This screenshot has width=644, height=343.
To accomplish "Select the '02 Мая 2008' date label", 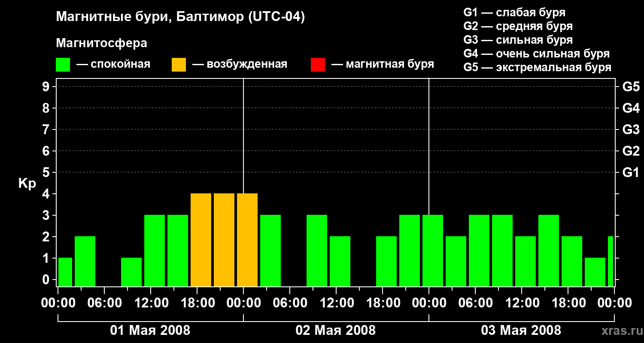I will tap(336, 331).
